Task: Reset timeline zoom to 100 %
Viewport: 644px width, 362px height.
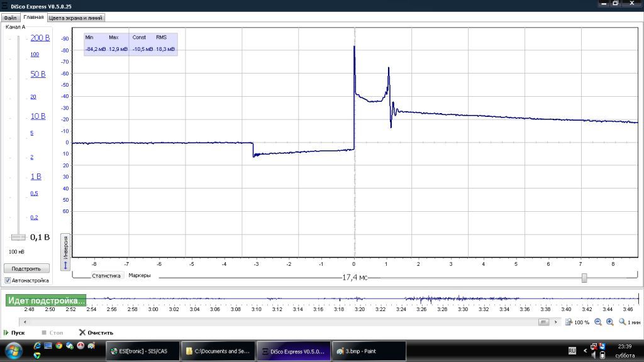Action: [577, 322]
